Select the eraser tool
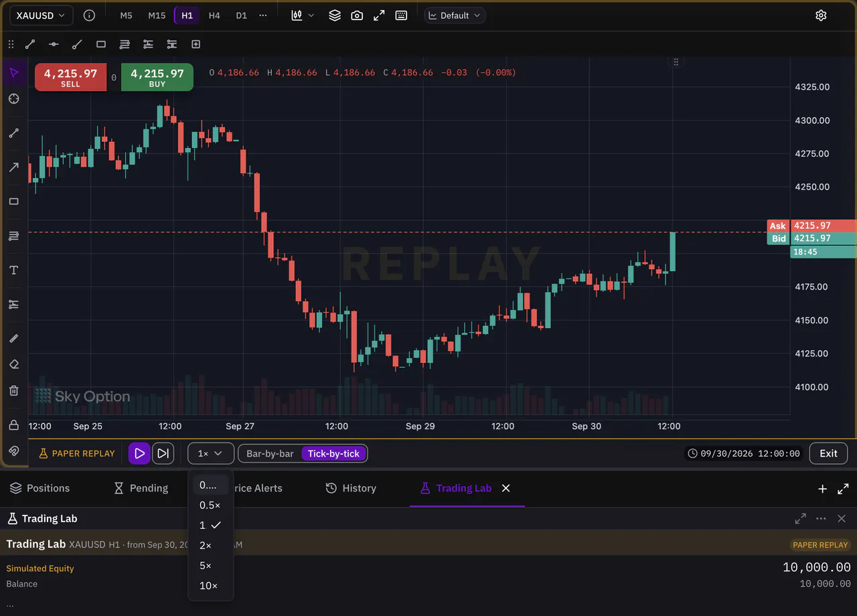The height and width of the screenshot is (616, 857). [x=13, y=364]
